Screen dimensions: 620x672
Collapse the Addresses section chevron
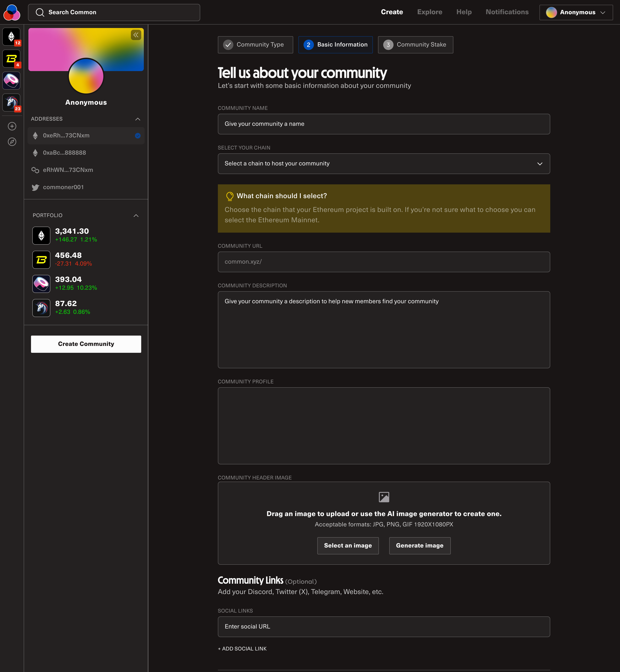point(138,119)
